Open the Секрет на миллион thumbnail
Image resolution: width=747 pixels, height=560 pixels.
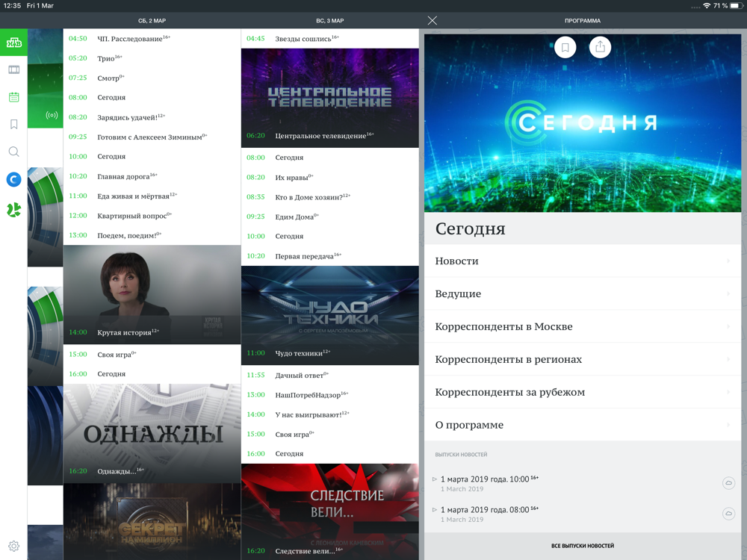[152, 522]
